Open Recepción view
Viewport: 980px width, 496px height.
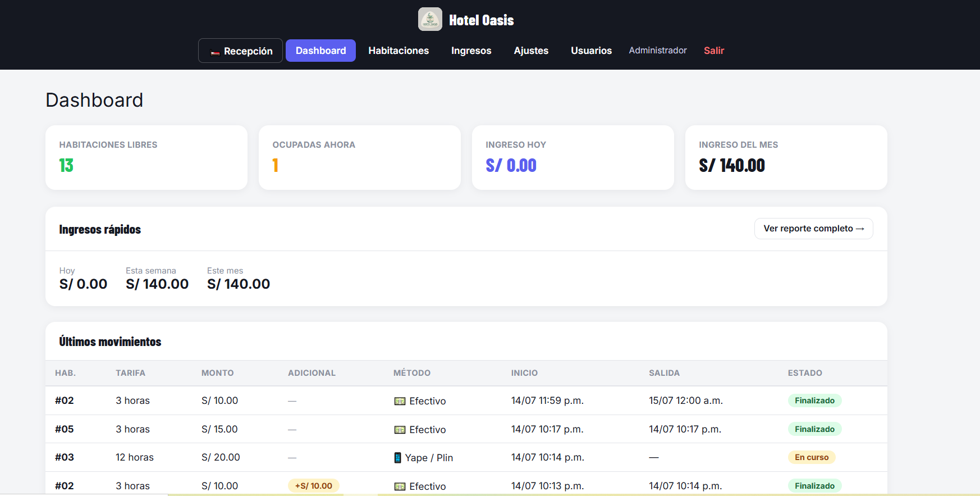240,51
